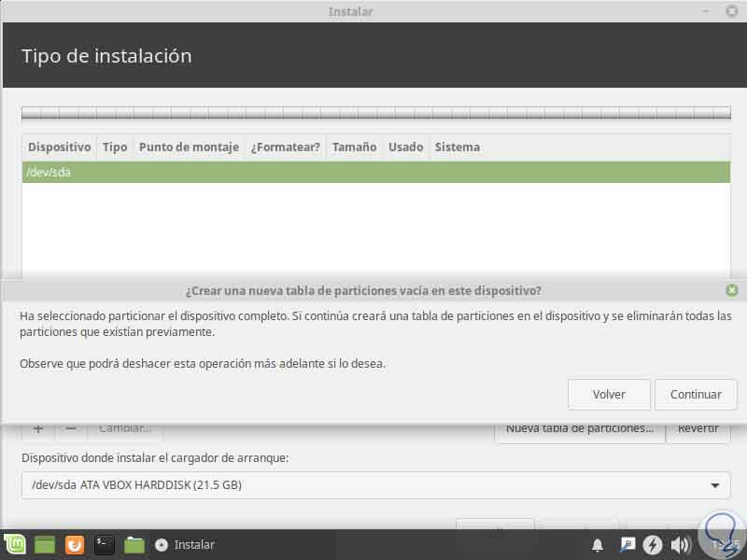Screen dimensions: 747x560
Task: Open the boot loader device dropdown
Action: [375, 485]
